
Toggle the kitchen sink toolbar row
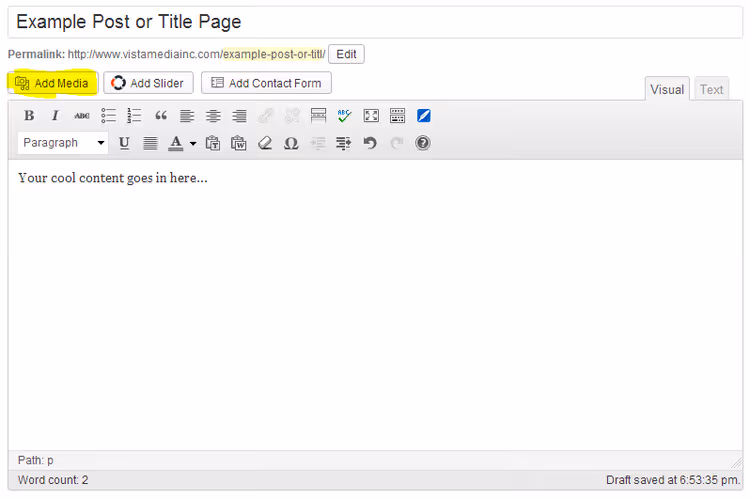tap(397, 116)
